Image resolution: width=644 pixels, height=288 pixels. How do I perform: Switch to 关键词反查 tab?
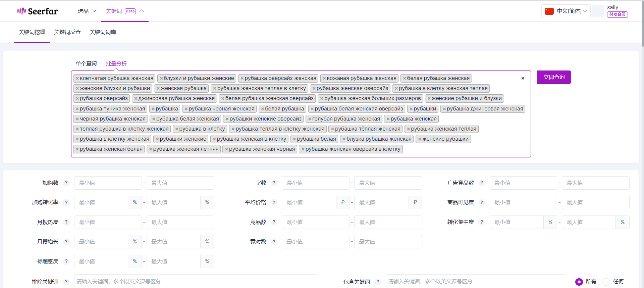coord(67,32)
